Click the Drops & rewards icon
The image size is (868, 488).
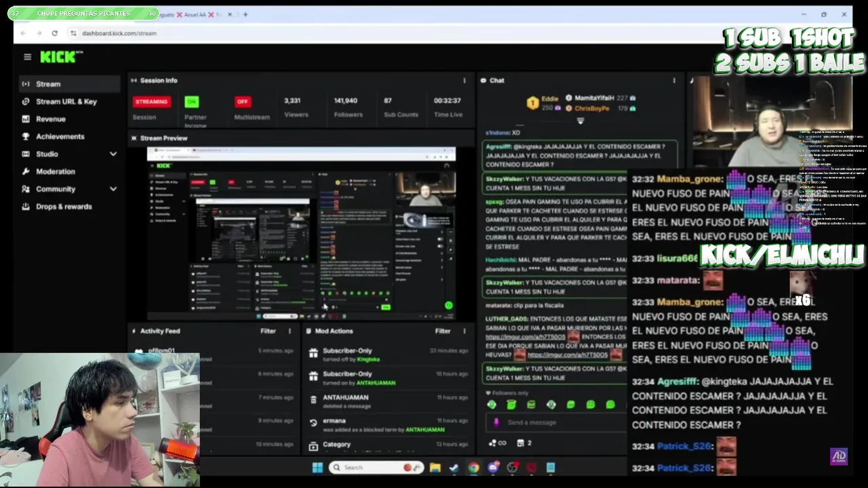(26, 207)
